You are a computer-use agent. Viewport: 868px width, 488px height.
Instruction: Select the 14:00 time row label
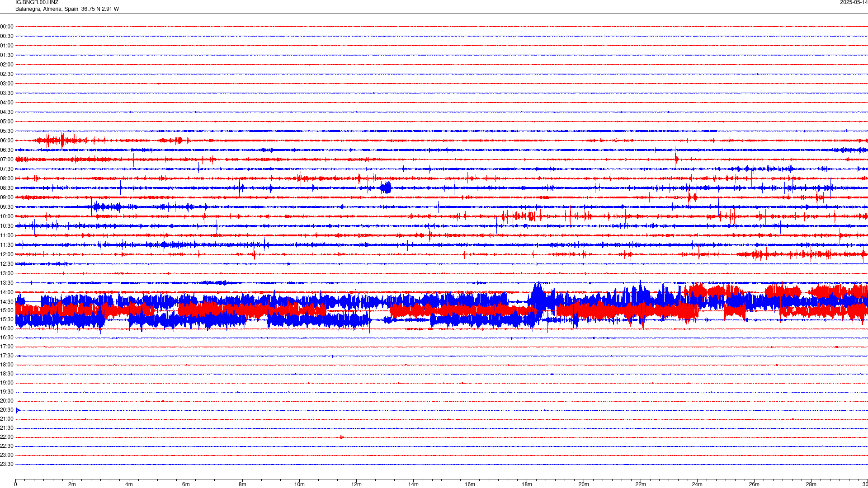(7, 292)
